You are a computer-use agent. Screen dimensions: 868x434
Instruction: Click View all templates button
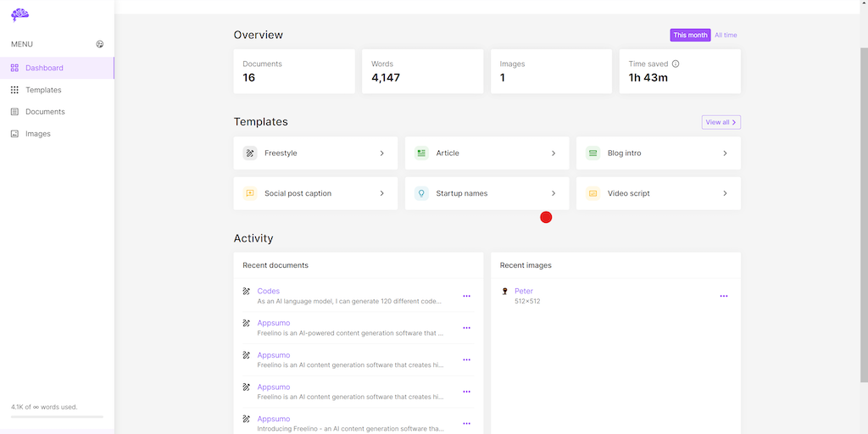pyautogui.click(x=721, y=122)
